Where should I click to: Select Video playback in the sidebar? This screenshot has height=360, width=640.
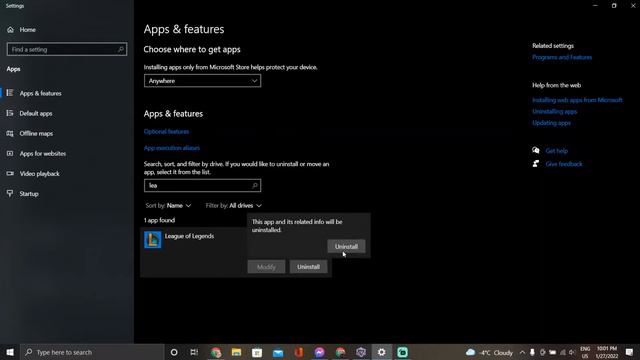[39, 173]
